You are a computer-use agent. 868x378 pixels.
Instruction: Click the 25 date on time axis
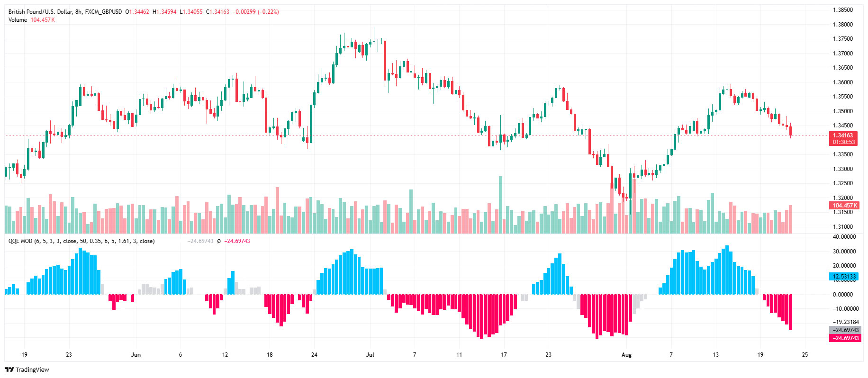click(805, 355)
